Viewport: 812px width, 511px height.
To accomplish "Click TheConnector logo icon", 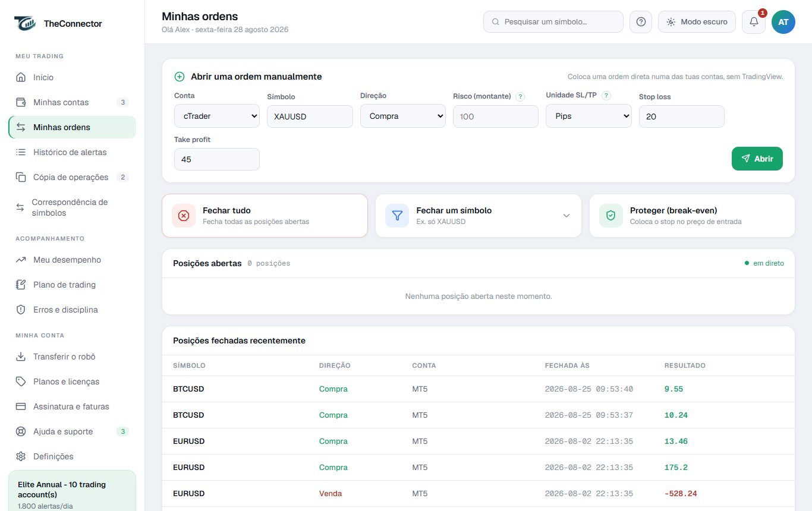I will pyautogui.click(x=26, y=24).
